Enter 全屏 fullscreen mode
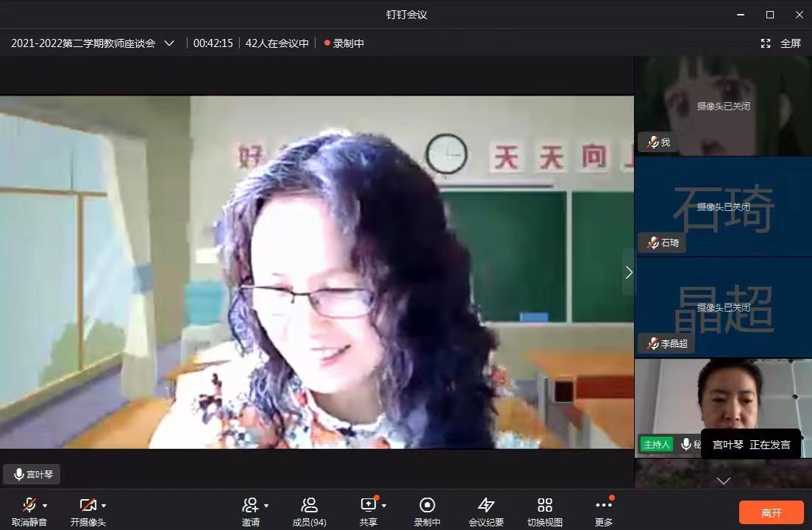Screen dimensions: 812x530 (781, 43)
